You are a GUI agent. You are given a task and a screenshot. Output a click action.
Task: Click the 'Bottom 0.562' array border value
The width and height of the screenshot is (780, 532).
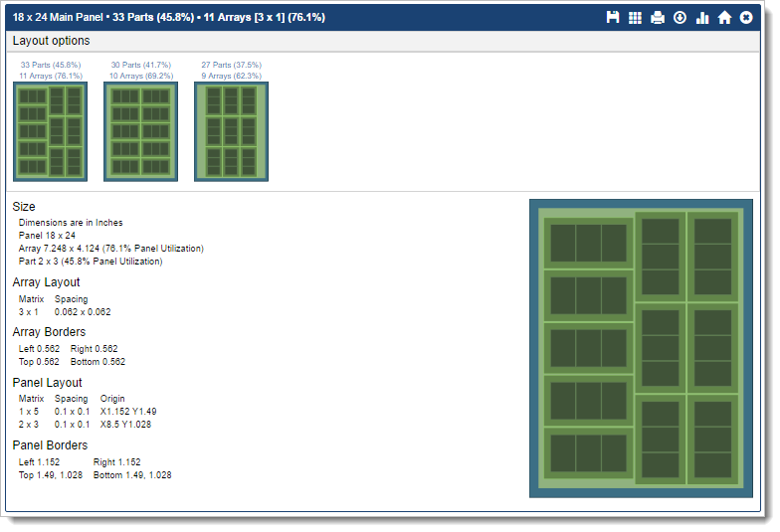pos(97,362)
